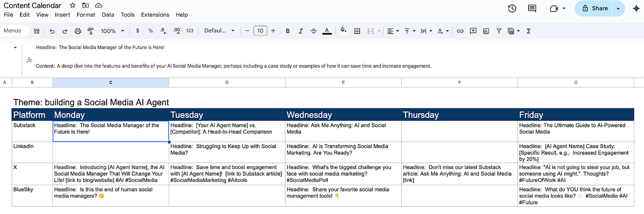Create a filter with funnel icon
Screen dimensions: 644x214
click(499, 31)
